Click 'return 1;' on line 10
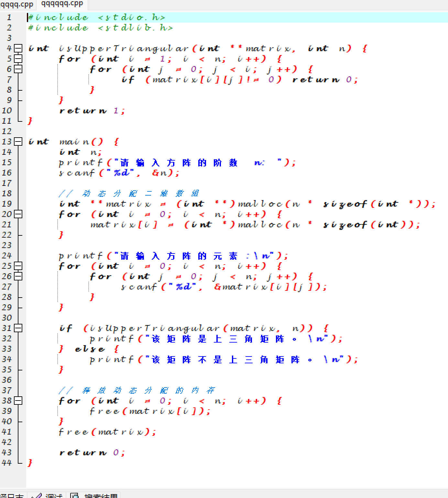This screenshot has height=498, width=448. pos(92,111)
